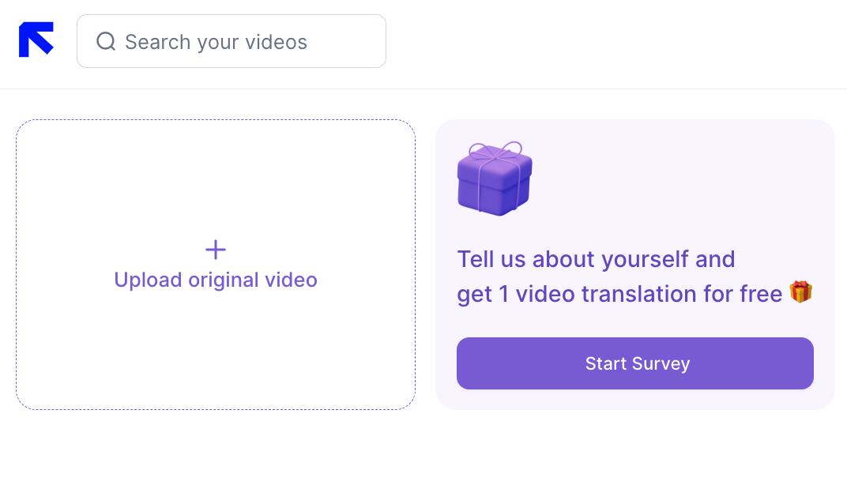The height and width of the screenshot is (504, 847).
Task: Click the 'Search your videos' placeholder text
Action: pyautogui.click(x=216, y=42)
